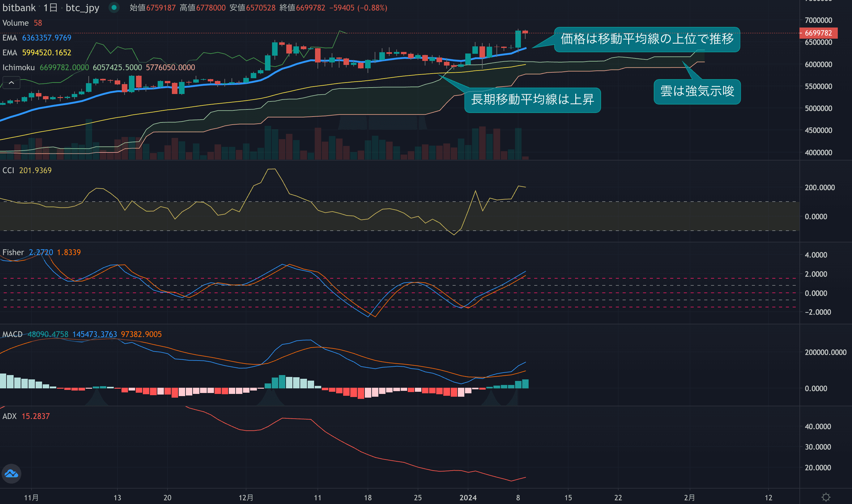The image size is (852, 504).
Task: Click the btc_jpy symbol title
Action: [82, 7]
